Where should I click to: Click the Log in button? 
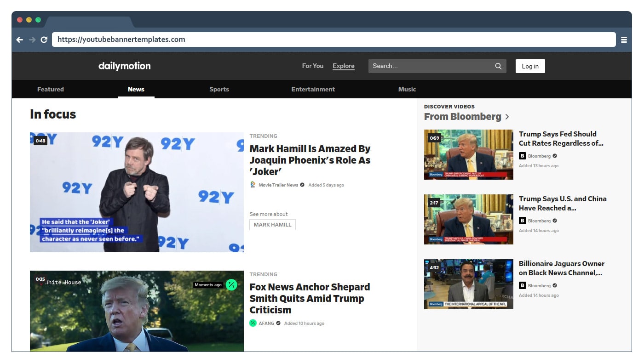pyautogui.click(x=530, y=66)
